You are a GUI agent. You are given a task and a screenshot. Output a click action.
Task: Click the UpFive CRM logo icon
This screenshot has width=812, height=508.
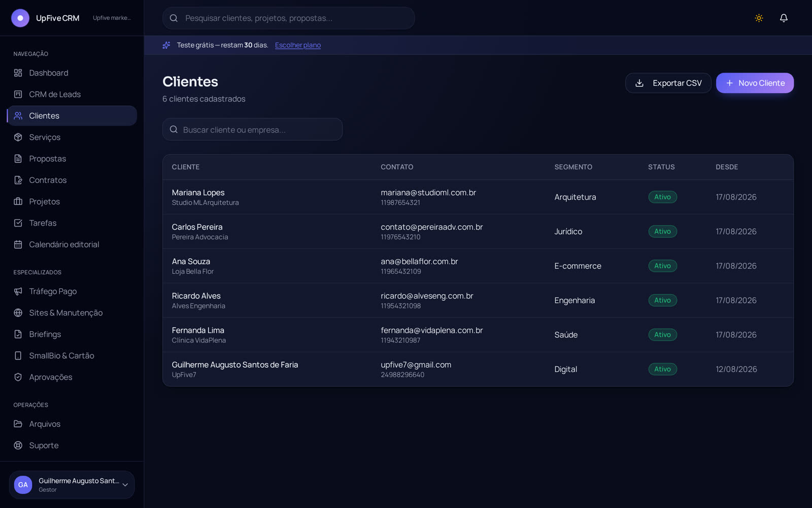pyautogui.click(x=20, y=18)
